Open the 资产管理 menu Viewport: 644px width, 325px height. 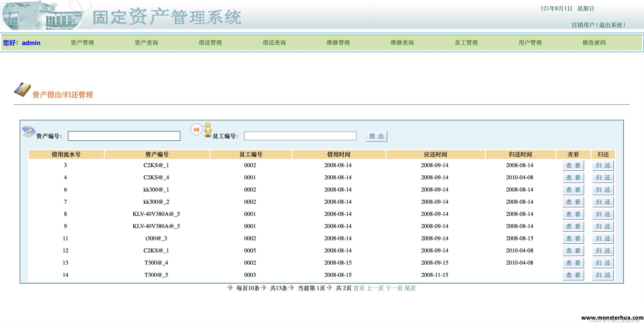click(82, 43)
